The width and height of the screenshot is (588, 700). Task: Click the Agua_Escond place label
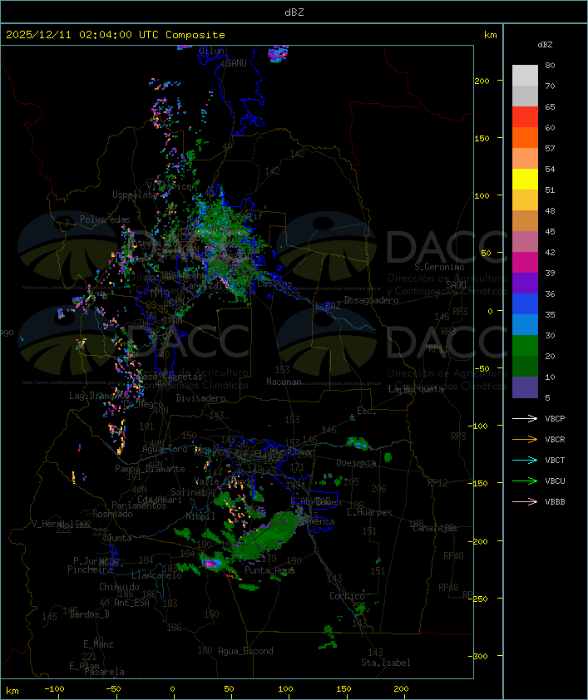[245, 651]
